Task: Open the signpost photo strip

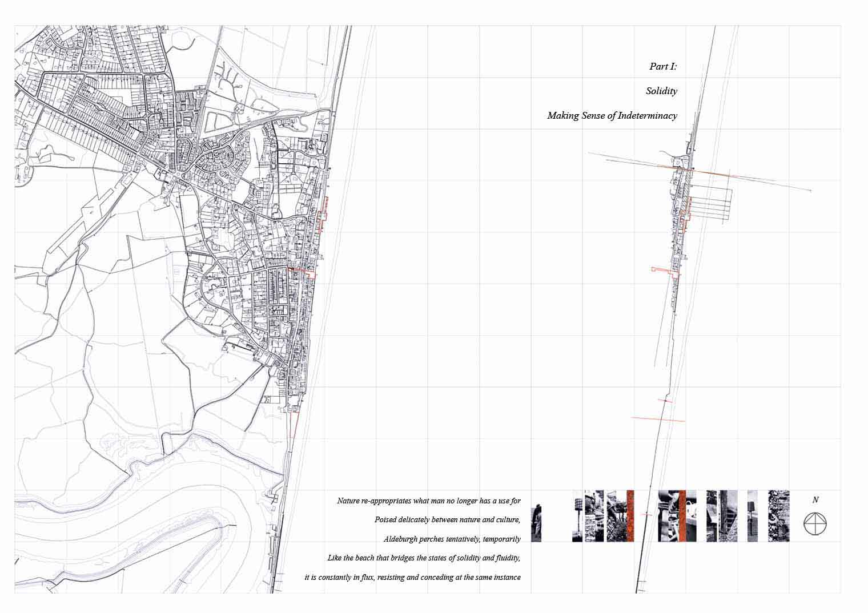Action: (x=753, y=516)
